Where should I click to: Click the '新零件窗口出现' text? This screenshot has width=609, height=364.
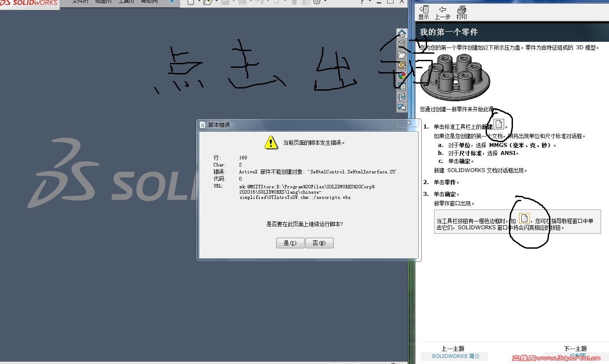pos(454,203)
